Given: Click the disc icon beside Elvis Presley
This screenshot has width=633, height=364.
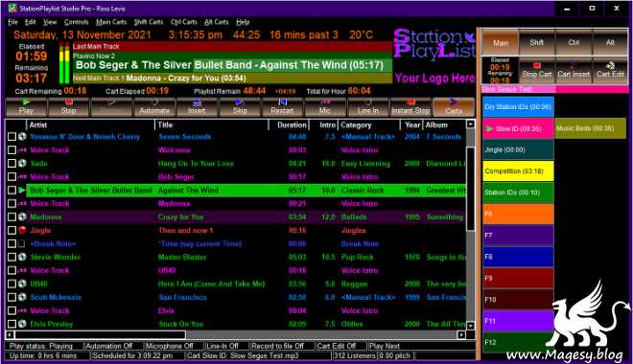Looking at the screenshot, I should pos(22,324).
